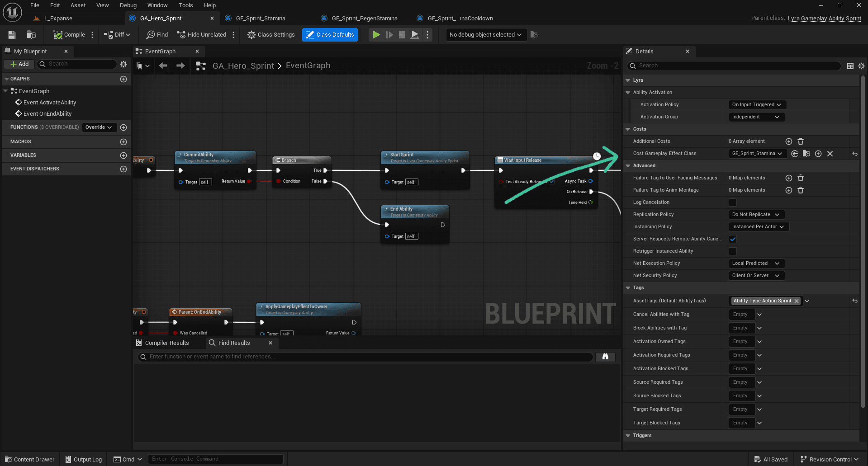Open Details property matrix grid icon
The height and width of the screenshot is (466, 868).
tap(850, 66)
